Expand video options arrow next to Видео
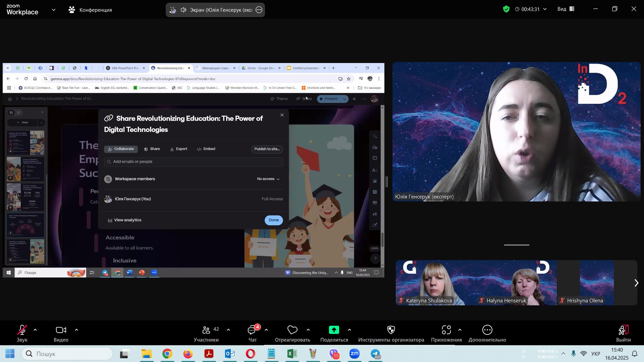 pyautogui.click(x=76, y=330)
